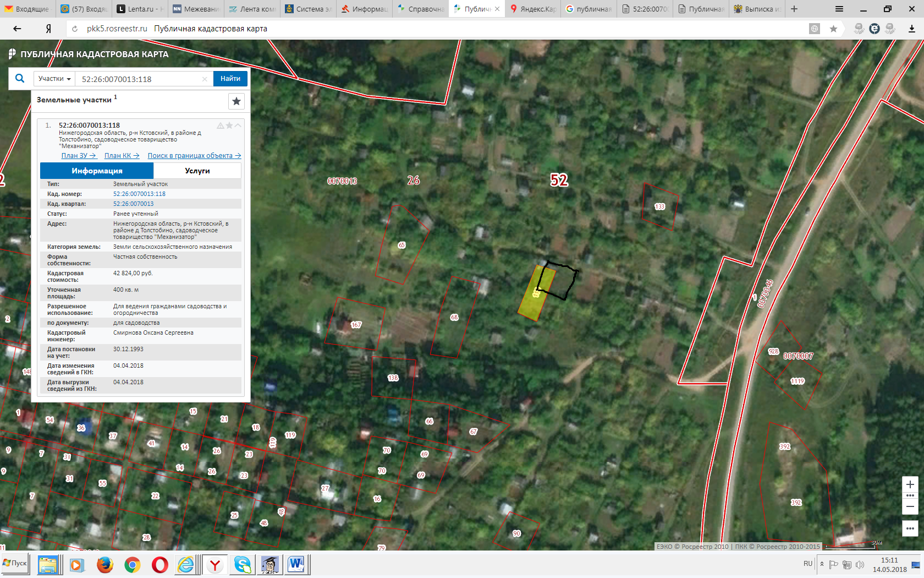Open the План ЗУ link
This screenshot has width=924, height=578.
pos(79,156)
